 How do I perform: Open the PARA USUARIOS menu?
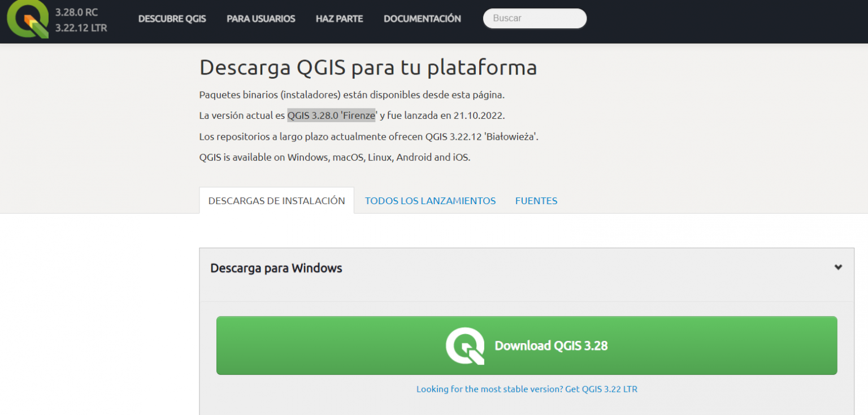[x=261, y=19]
